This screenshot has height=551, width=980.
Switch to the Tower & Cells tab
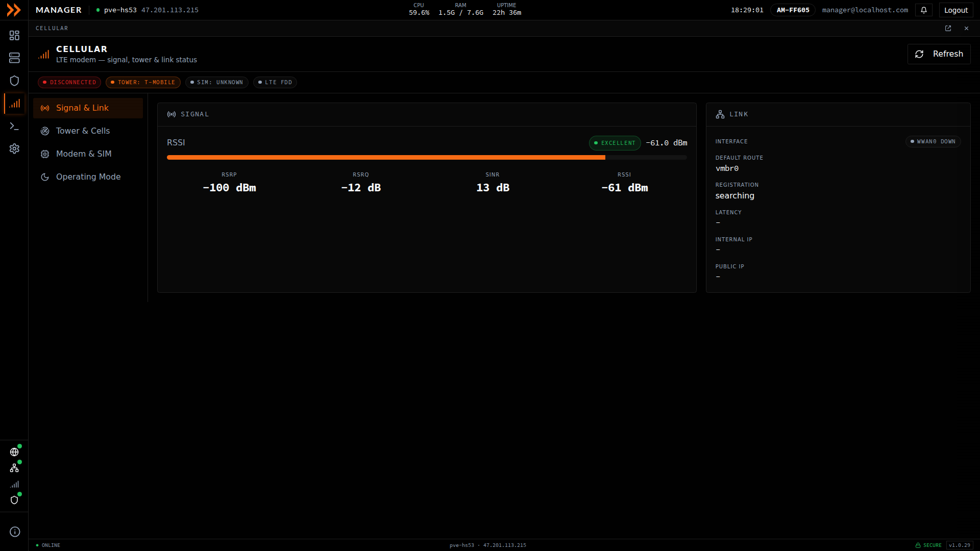coord(88,131)
